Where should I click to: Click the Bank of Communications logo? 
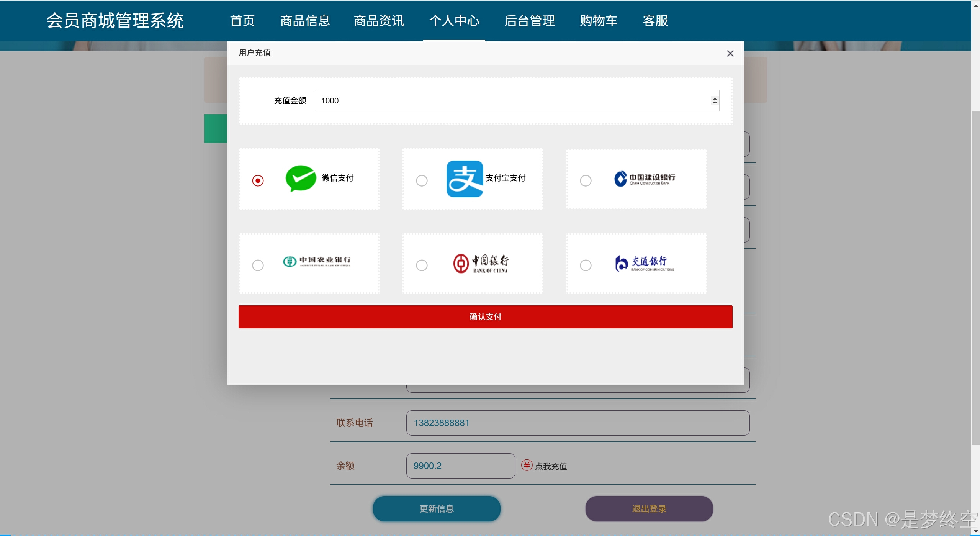645,264
